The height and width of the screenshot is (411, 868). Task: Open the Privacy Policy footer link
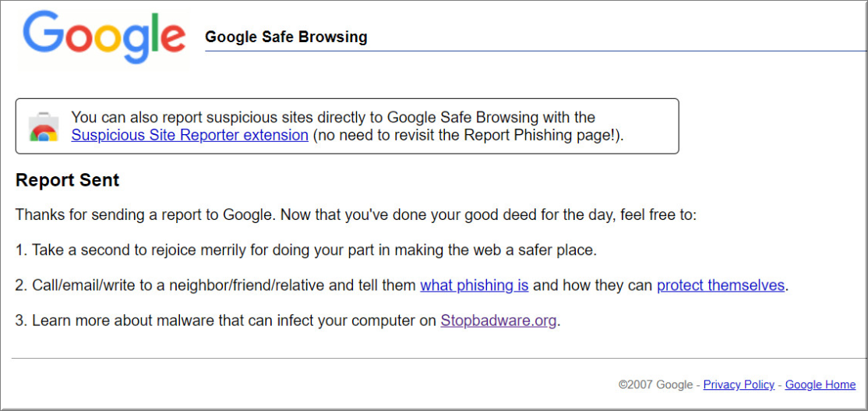(739, 384)
